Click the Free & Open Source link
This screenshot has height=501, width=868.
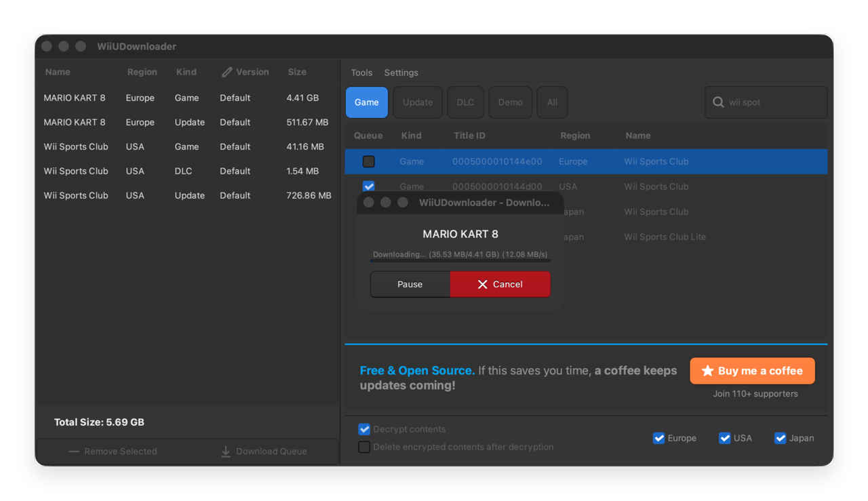coord(417,370)
